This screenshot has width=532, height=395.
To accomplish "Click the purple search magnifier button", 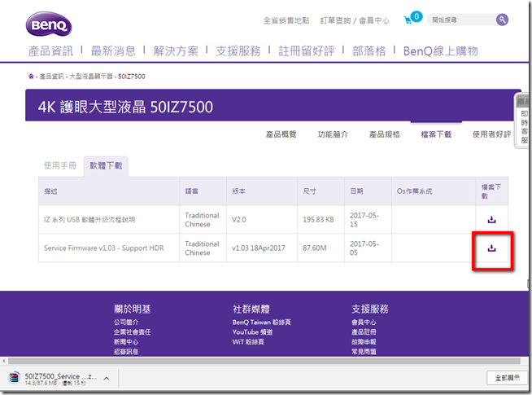I will point(502,20).
